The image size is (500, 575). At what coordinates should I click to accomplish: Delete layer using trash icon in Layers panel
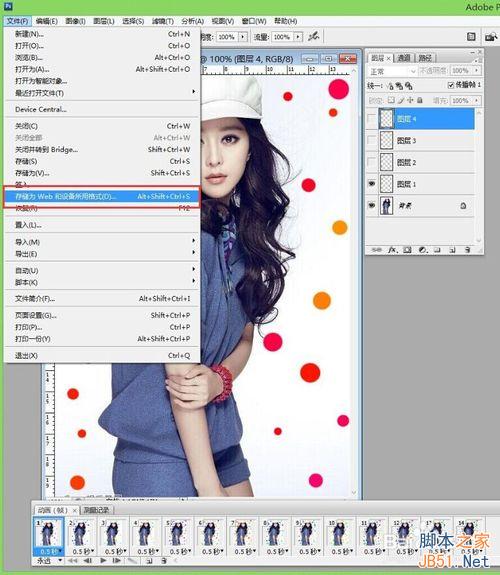(467, 250)
